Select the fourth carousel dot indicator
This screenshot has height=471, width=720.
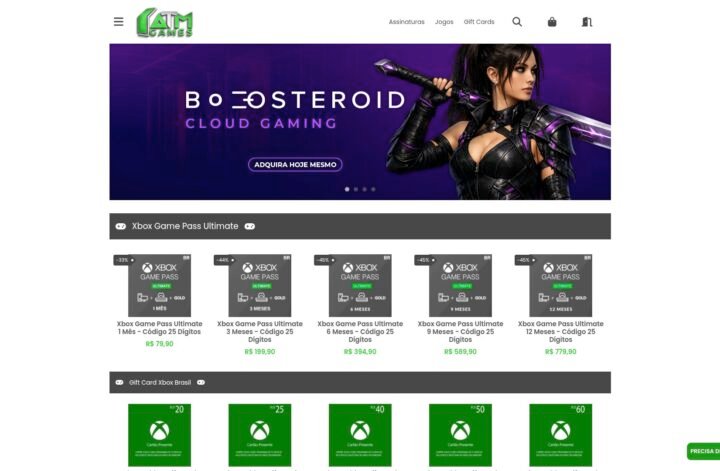pos(373,189)
